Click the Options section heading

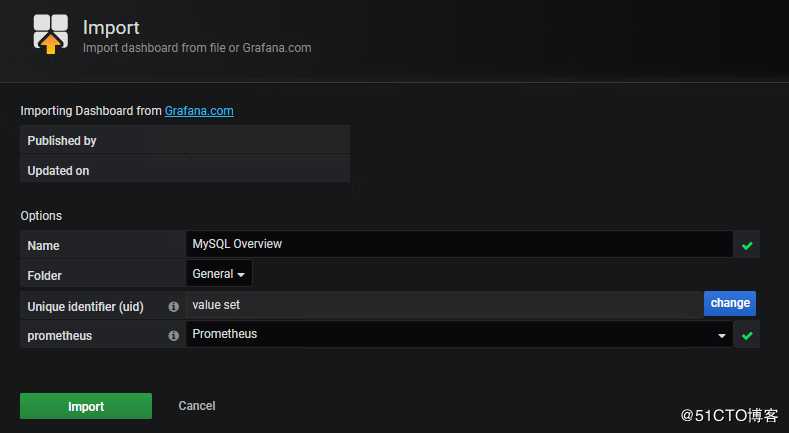[41, 216]
